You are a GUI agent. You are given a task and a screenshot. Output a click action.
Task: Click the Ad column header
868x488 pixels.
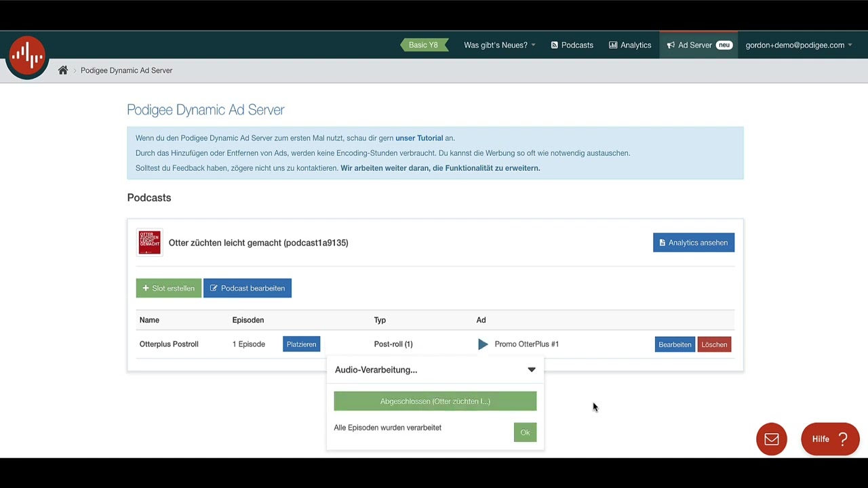point(481,320)
